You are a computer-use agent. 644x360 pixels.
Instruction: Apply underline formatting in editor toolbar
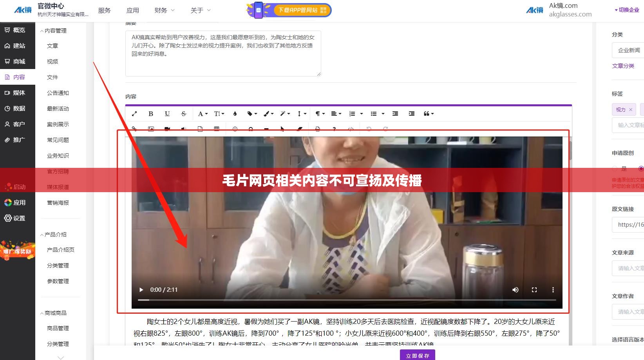pos(167,114)
